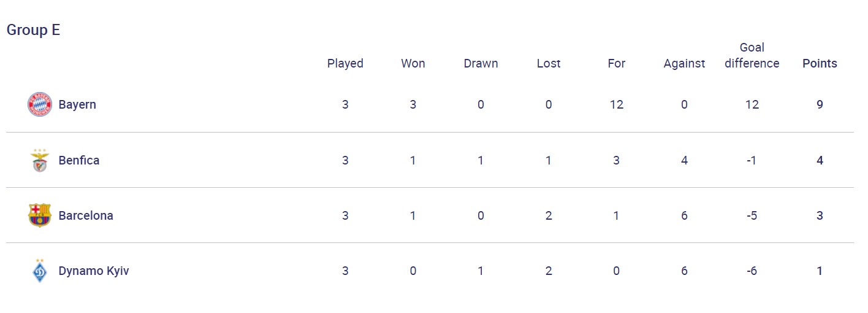868x313 pixels.
Task: Click the Points column header
Action: pos(820,63)
